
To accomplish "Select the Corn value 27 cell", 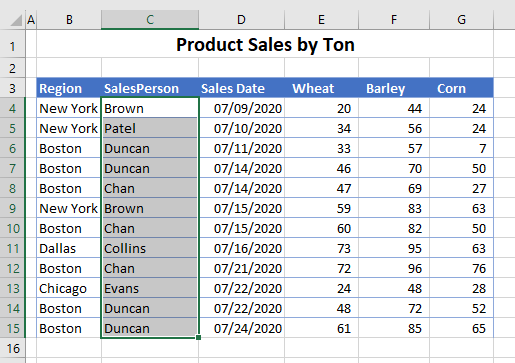I will (461, 188).
